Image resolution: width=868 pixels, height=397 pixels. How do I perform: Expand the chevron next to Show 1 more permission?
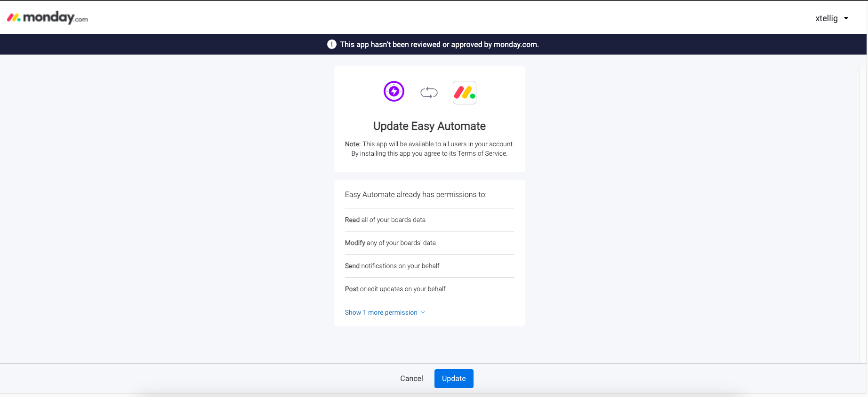pyautogui.click(x=423, y=312)
